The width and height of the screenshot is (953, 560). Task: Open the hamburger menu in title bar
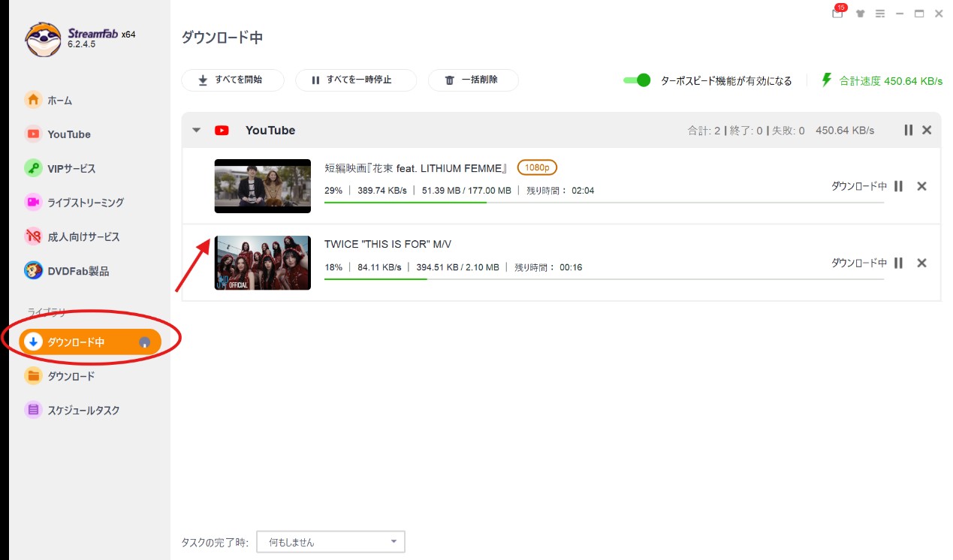pyautogui.click(x=880, y=14)
